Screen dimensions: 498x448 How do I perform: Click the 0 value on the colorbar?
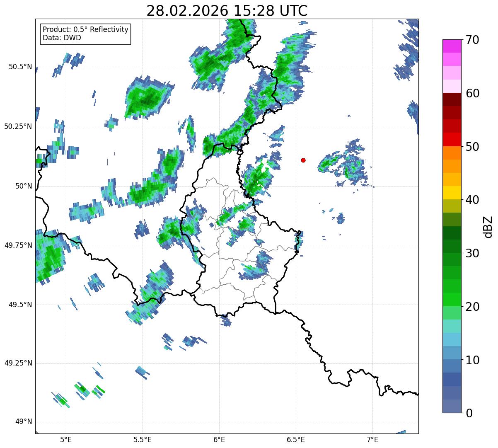pos(469,413)
